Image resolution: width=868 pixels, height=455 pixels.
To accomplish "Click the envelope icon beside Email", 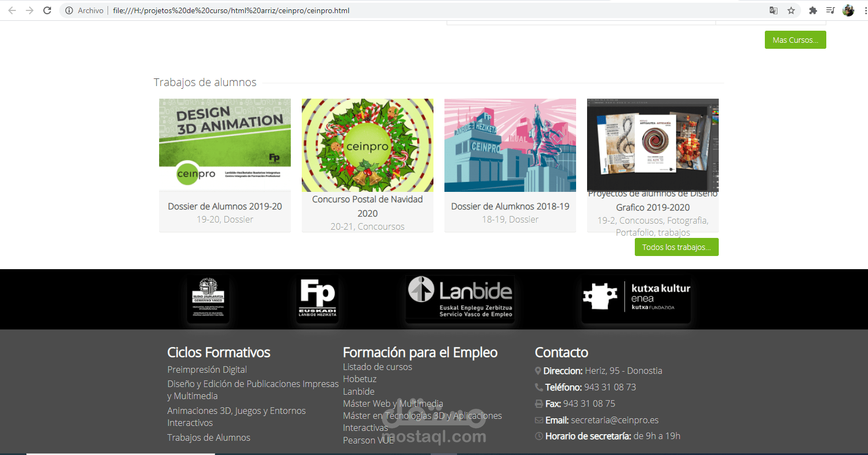I will (539, 420).
